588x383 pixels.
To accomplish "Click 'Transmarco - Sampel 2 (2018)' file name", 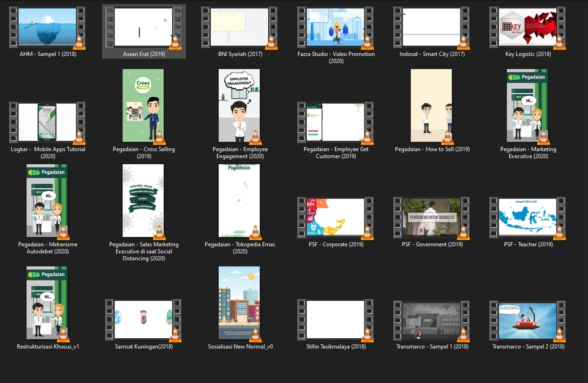I will 529,347.
